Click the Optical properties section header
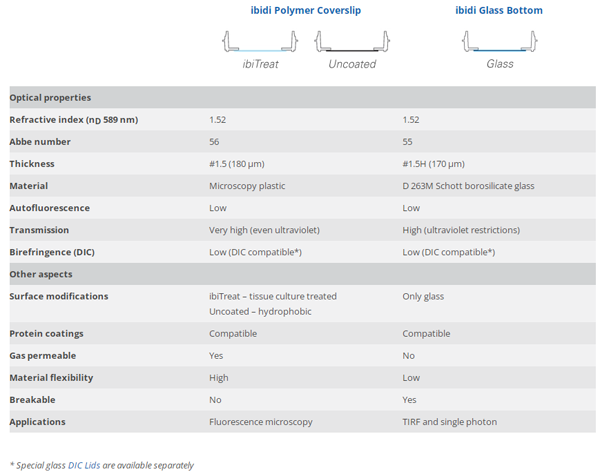The image size is (600, 474). coord(51,98)
